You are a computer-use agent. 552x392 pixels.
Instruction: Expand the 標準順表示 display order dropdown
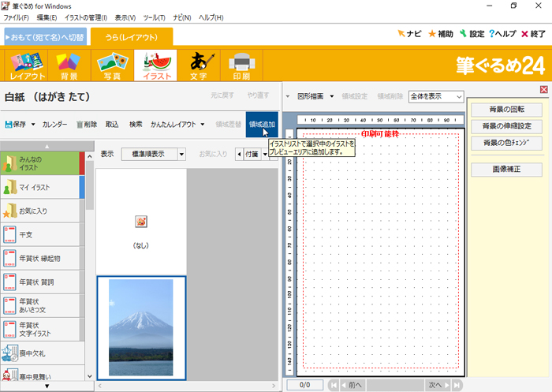click(x=181, y=154)
